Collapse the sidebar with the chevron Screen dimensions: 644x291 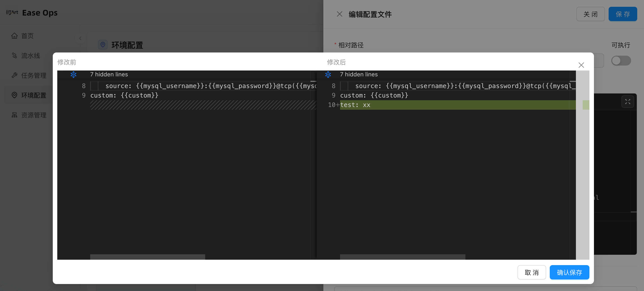pyautogui.click(x=80, y=38)
